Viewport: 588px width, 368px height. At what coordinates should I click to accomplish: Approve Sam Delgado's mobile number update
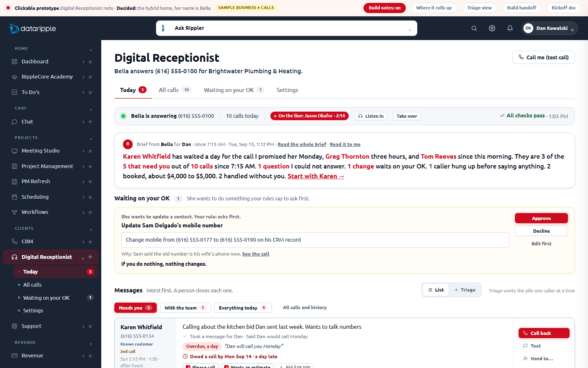coord(541,218)
